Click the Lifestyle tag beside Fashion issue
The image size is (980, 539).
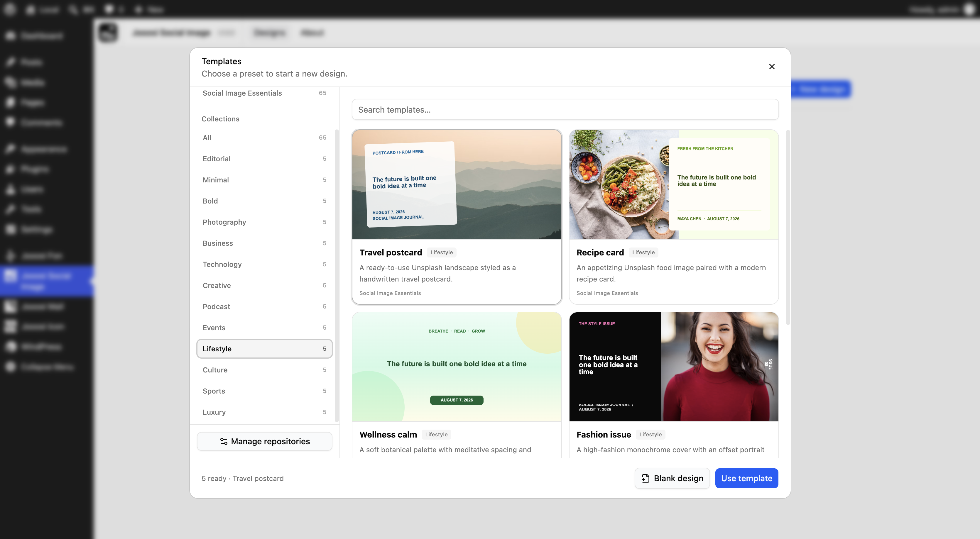pyautogui.click(x=650, y=435)
